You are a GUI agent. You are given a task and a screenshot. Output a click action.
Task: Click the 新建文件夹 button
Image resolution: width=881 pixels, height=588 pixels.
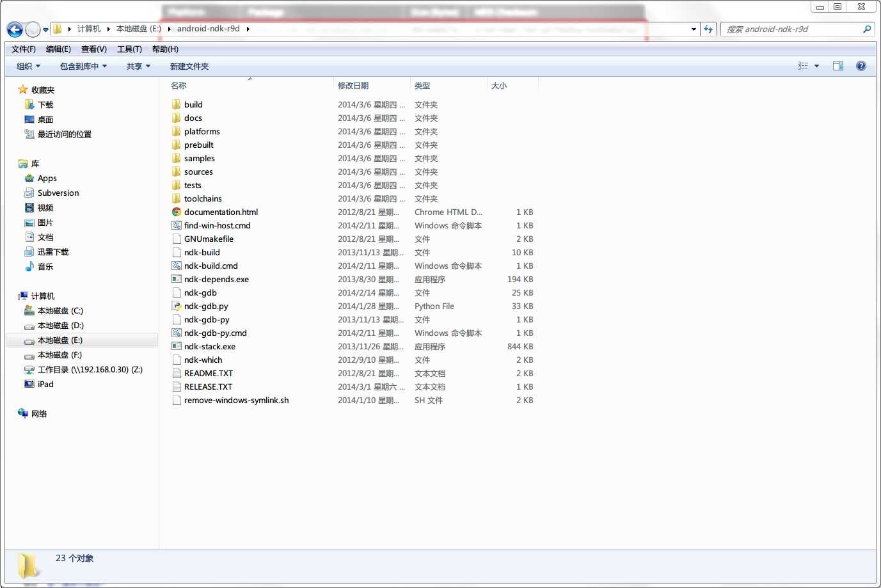click(x=189, y=66)
